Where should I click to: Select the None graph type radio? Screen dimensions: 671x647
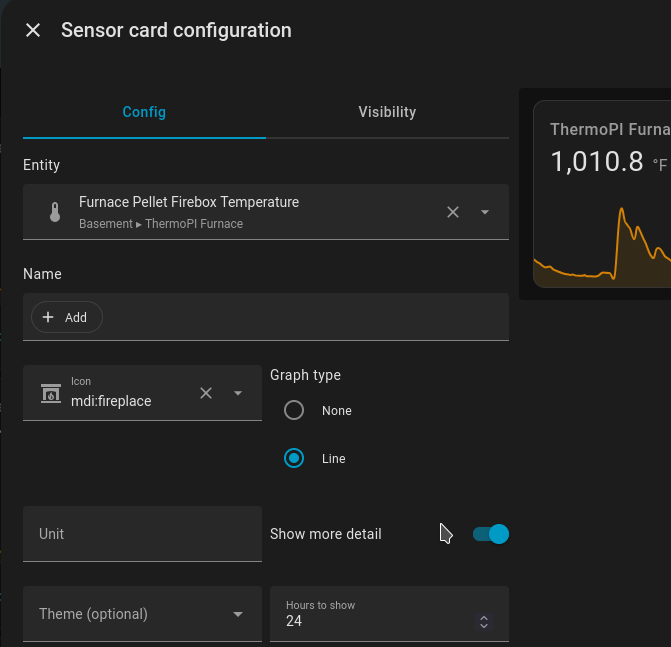click(x=294, y=410)
